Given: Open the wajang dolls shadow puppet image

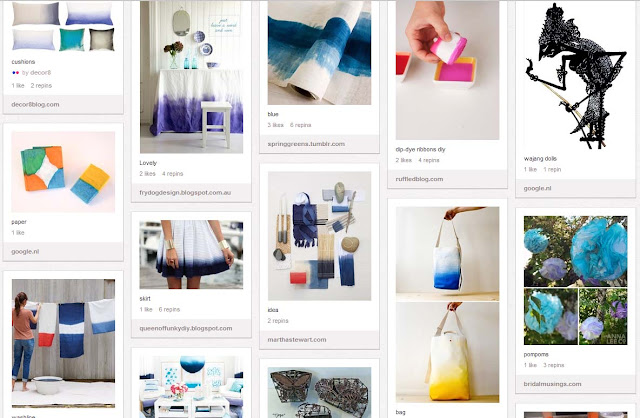Looking at the screenshot, I should pos(576,75).
